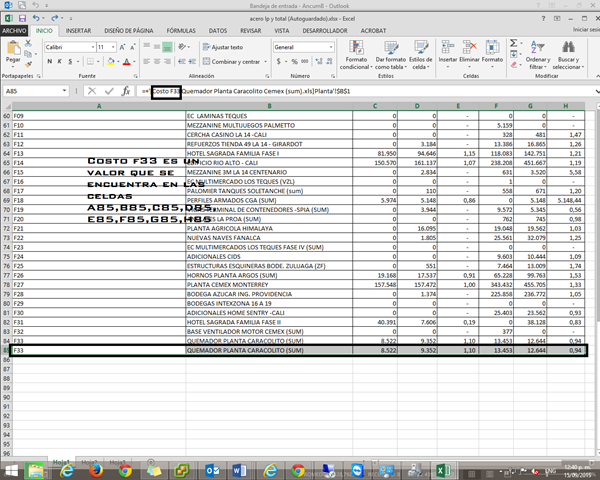
Task: Open the fill color dropdown arrow
Action: 118,61
